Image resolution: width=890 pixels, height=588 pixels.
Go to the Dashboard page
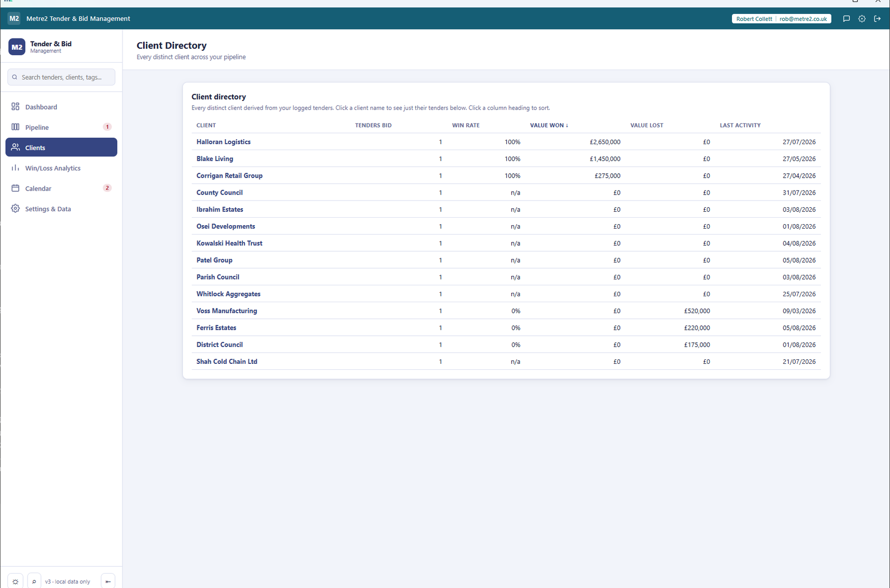61,107
